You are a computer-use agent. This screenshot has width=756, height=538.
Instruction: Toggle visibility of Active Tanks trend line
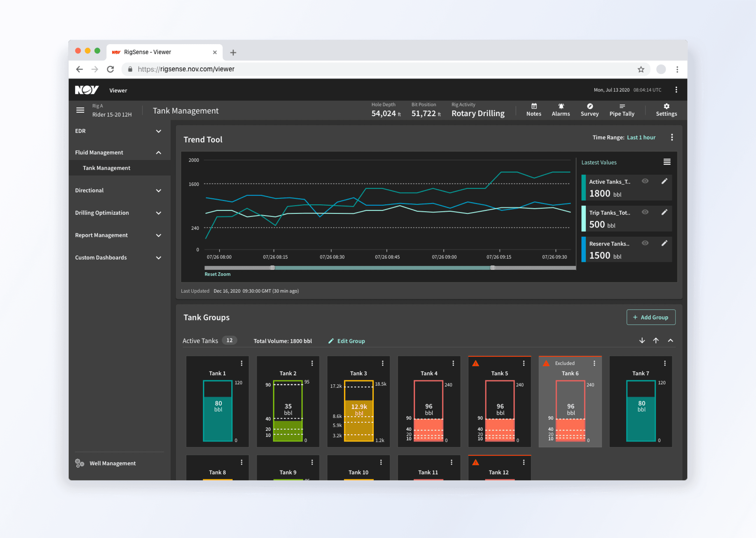645,181
